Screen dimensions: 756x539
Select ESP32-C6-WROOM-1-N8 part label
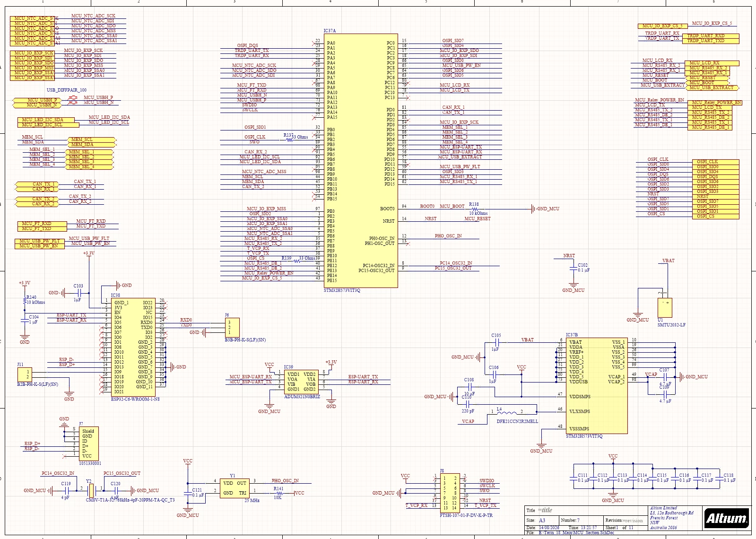(135, 399)
